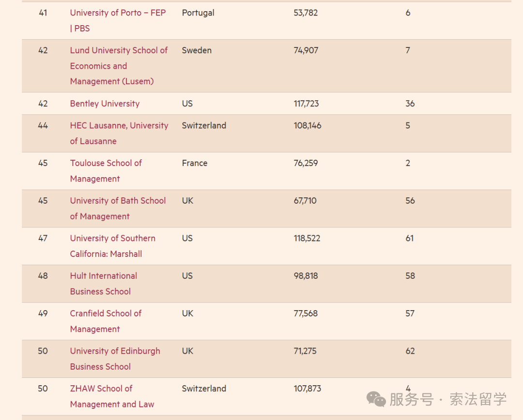Select rank number 41 cell
523x420 pixels.
43,13
